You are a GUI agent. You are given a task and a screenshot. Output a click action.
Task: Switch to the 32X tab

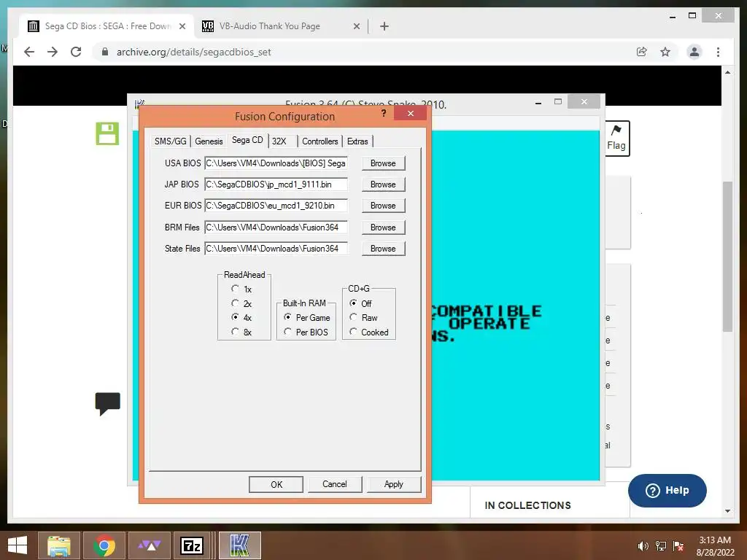(279, 141)
